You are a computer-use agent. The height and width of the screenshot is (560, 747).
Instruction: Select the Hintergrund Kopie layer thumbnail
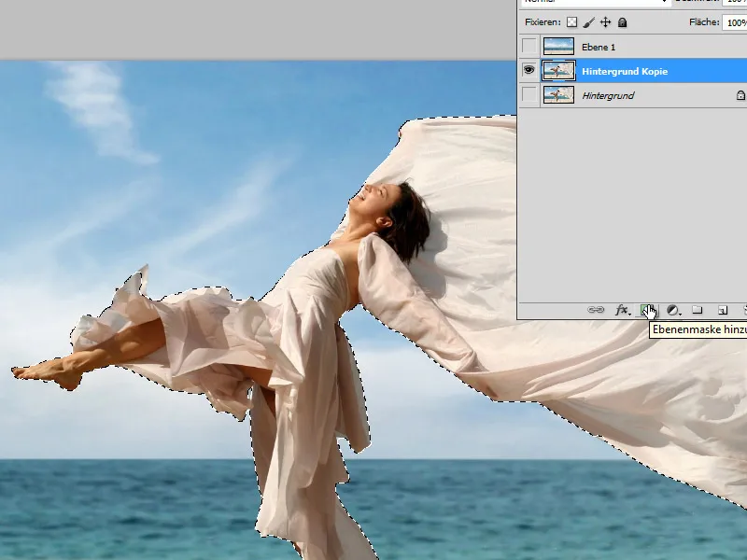point(558,71)
